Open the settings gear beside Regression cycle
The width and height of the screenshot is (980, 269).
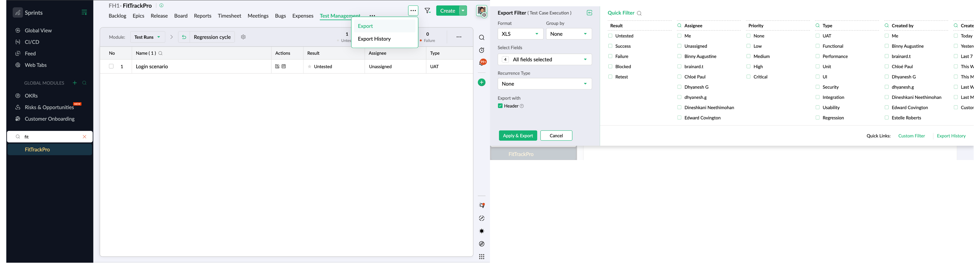(243, 37)
